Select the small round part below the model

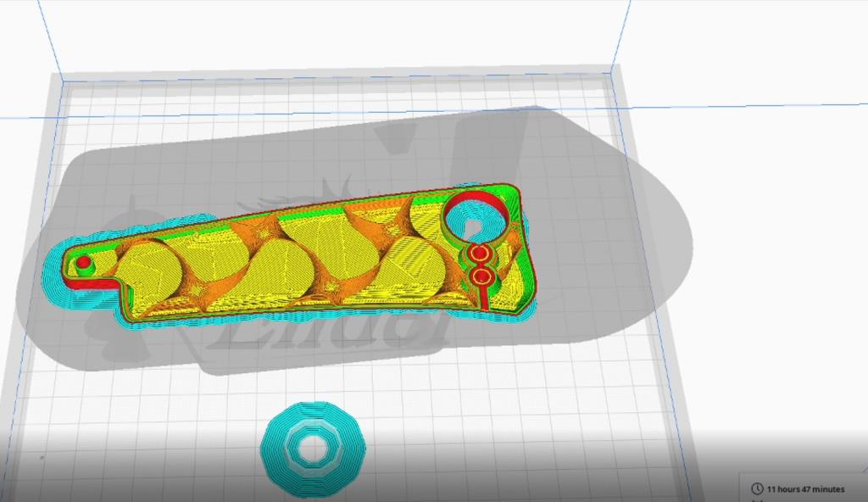[x=313, y=443]
